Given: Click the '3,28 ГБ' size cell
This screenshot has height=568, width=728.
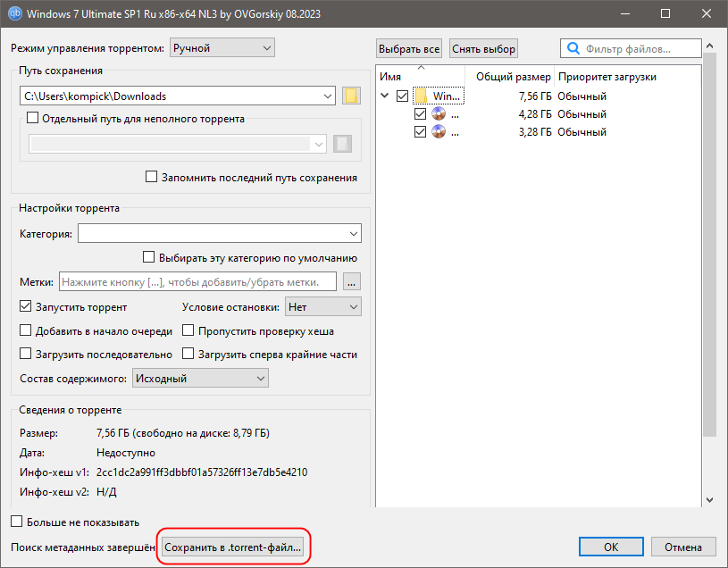Looking at the screenshot, I should pos(535,132).
